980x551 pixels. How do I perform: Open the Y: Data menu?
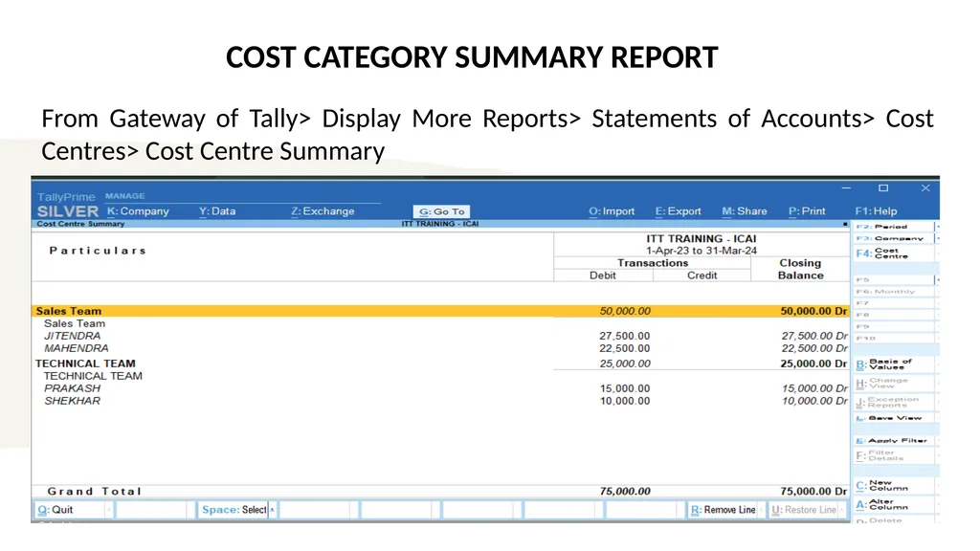pyautogui.click(x=217, y=211)
